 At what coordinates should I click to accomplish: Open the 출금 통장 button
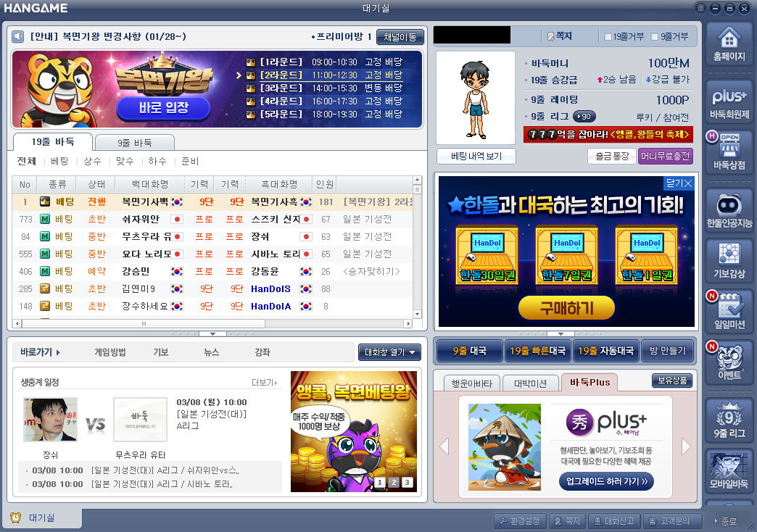coord(612,156)
